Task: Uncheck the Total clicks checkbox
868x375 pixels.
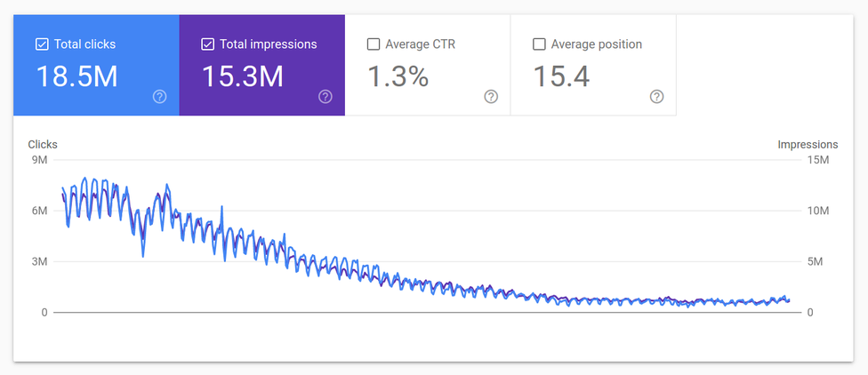Action: (x=42, y=44)
